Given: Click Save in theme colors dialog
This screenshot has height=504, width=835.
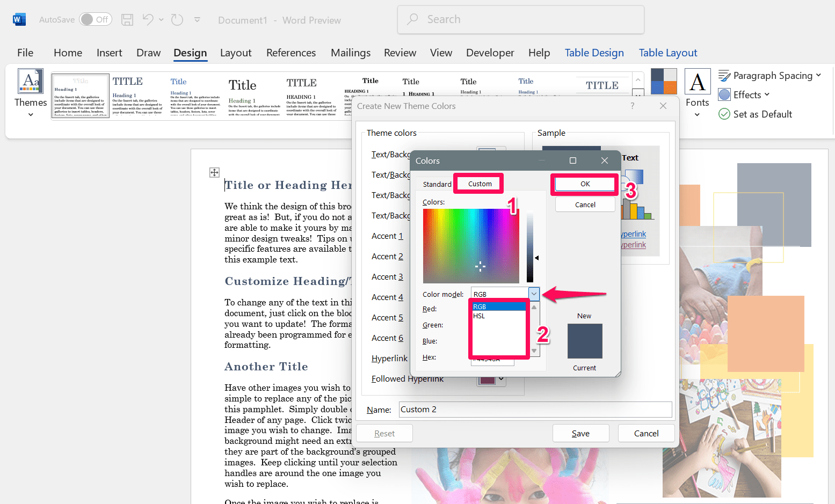Looking at the screenshot, I should (581, 433).
